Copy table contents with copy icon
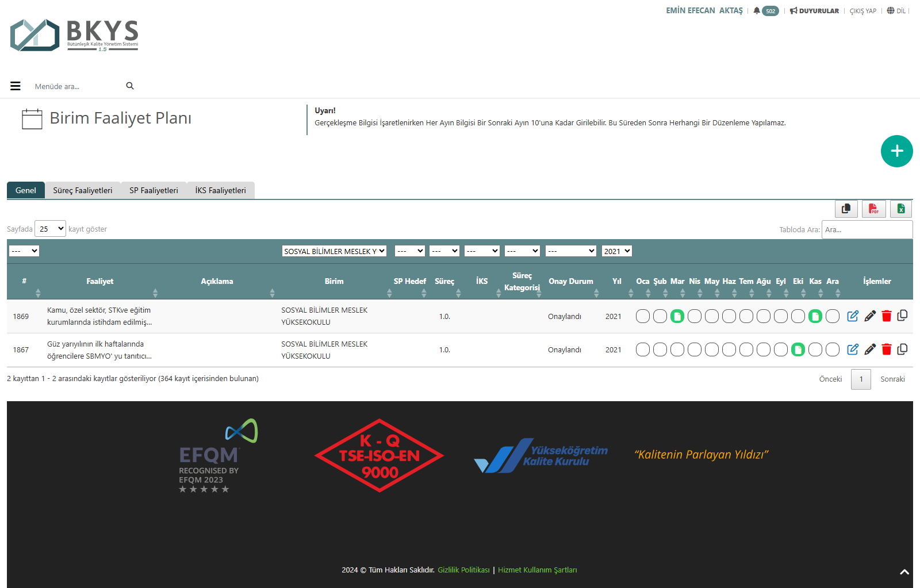Viewport: 920px width, 588px height. click(846, 209)
